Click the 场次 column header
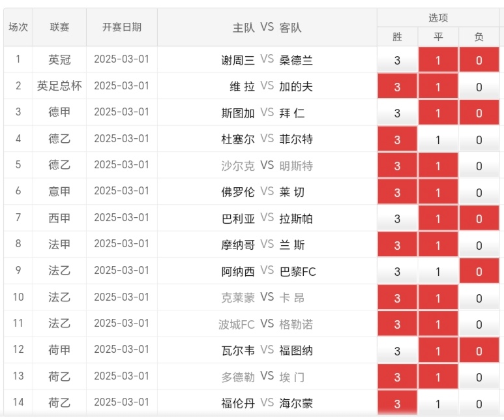 tap(18, 27)
